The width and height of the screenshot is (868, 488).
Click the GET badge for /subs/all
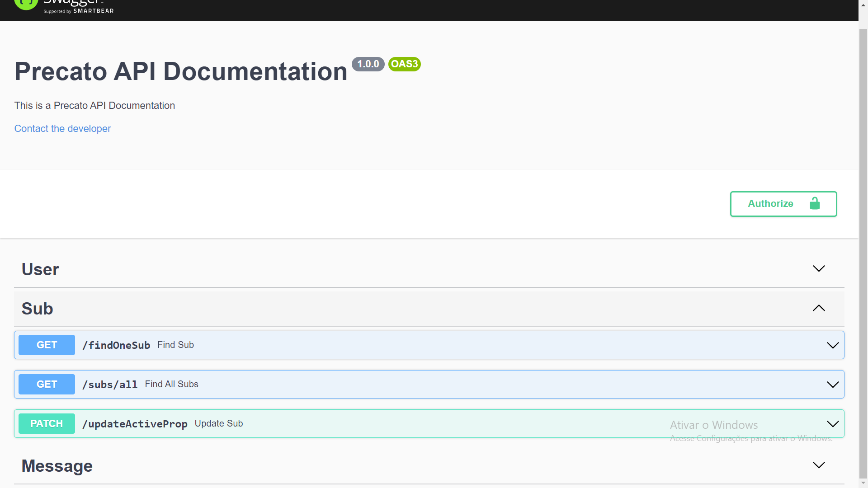point(47,385)
